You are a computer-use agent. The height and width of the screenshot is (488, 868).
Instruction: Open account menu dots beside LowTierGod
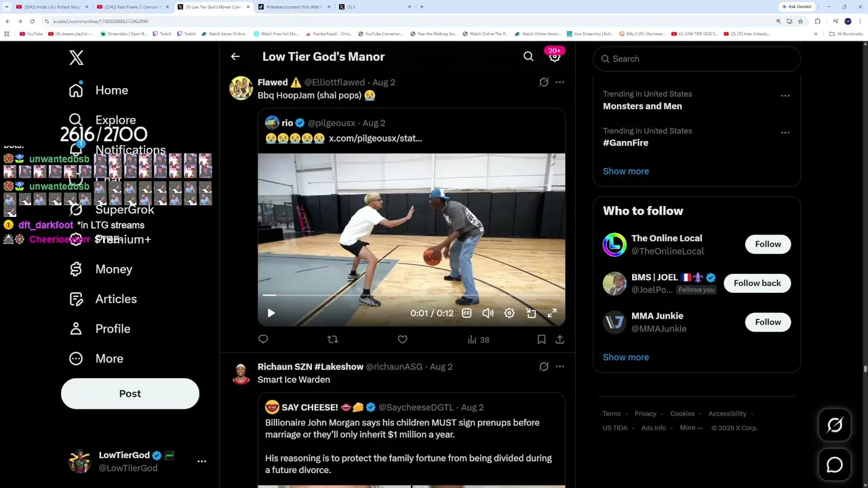pos(201,461)
